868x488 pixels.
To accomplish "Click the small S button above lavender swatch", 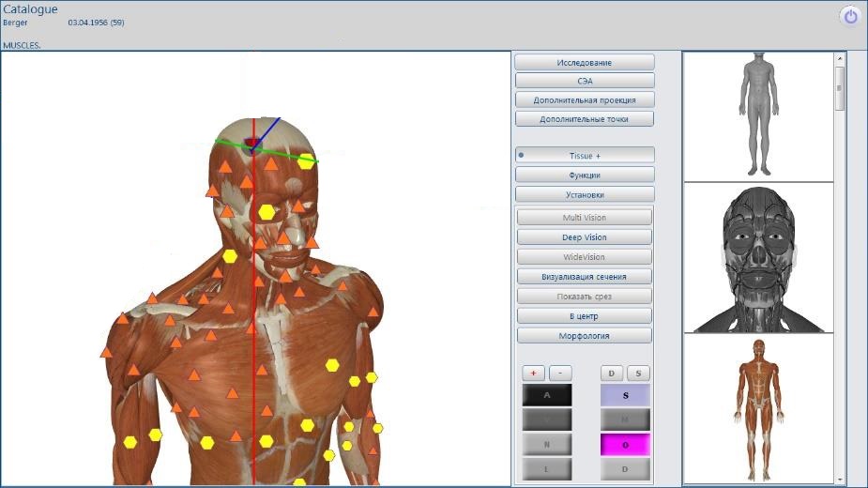I will (638, 374).
